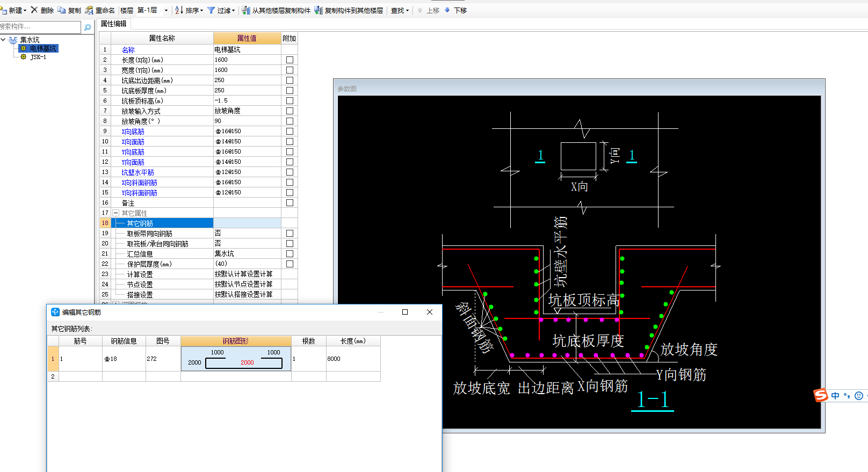Click the X向面筋 property link

[x=133, y=142]
